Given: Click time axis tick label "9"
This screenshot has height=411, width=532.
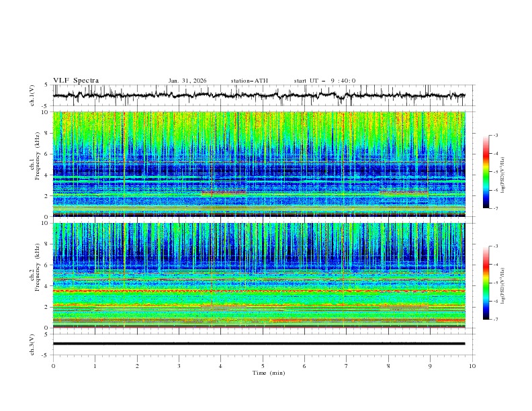Looking at the screenshot, I should pos(430,366).
